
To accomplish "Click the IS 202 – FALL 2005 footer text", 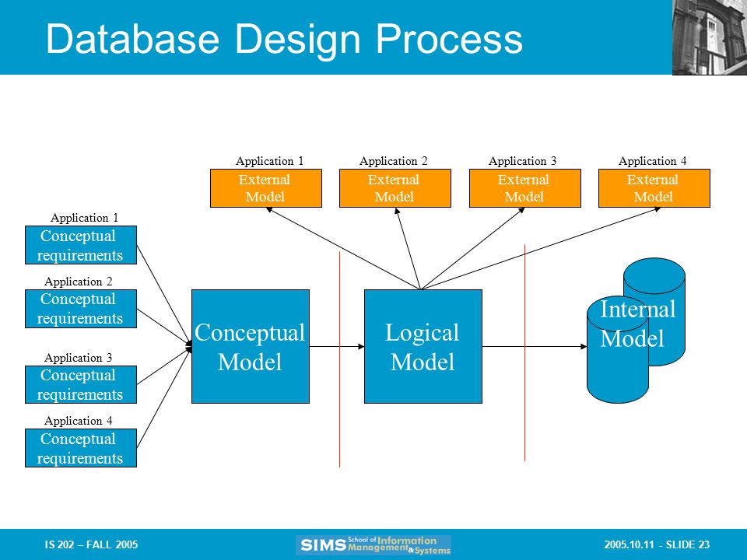I will click(x=91, y=544).
